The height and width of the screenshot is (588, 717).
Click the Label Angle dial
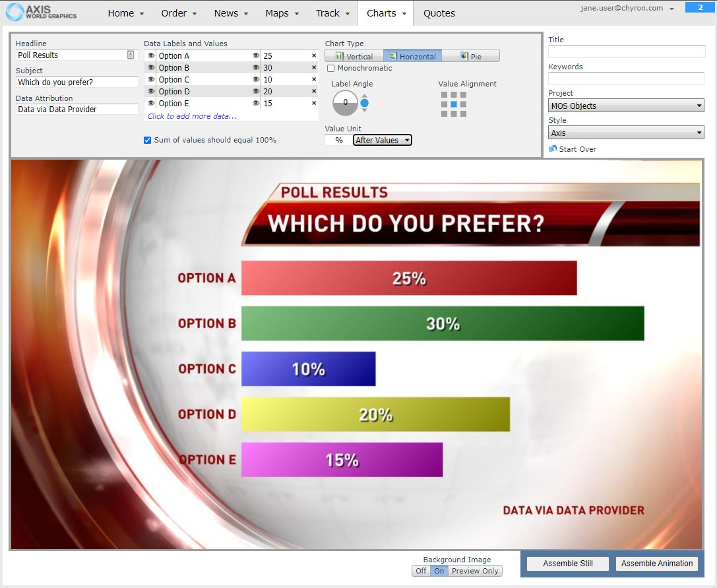(x=345, y=102)
